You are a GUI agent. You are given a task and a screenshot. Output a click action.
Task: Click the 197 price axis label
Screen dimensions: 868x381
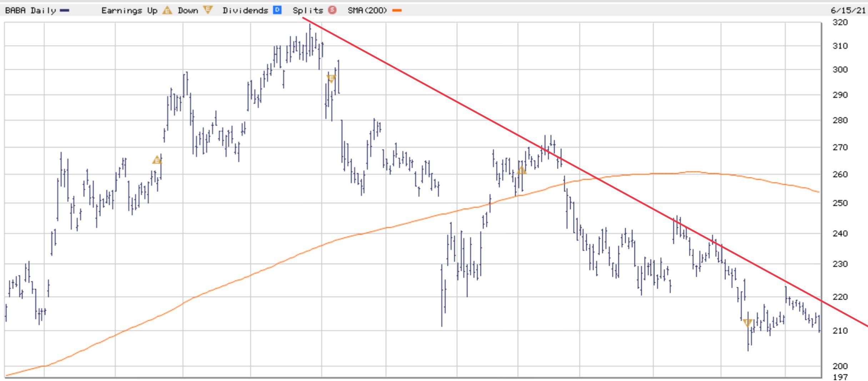(840, 377)
